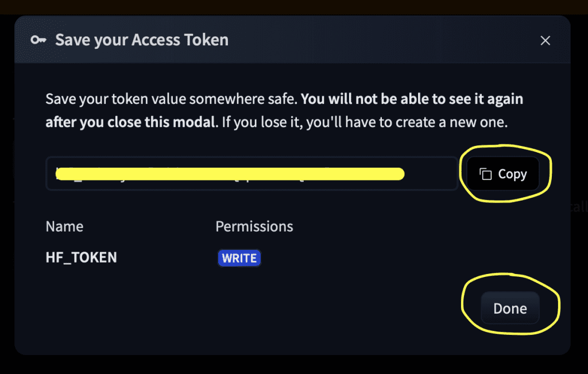Select the HF_TOKEN name text
The height and width of the screenshot is (374, 588).
coord(81,257)
